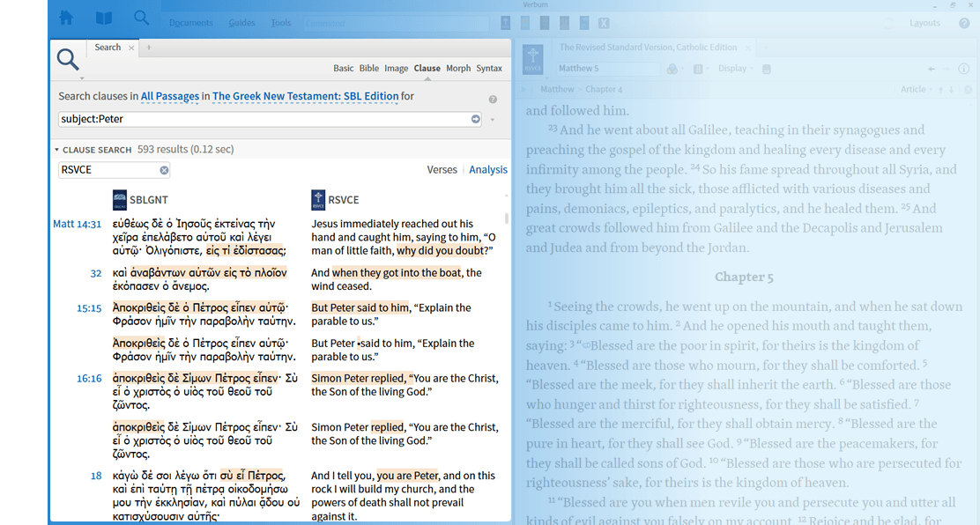Click the SBLGNT resource cover icon
Viewport: 980px width, 525px height.
(119, 200)
